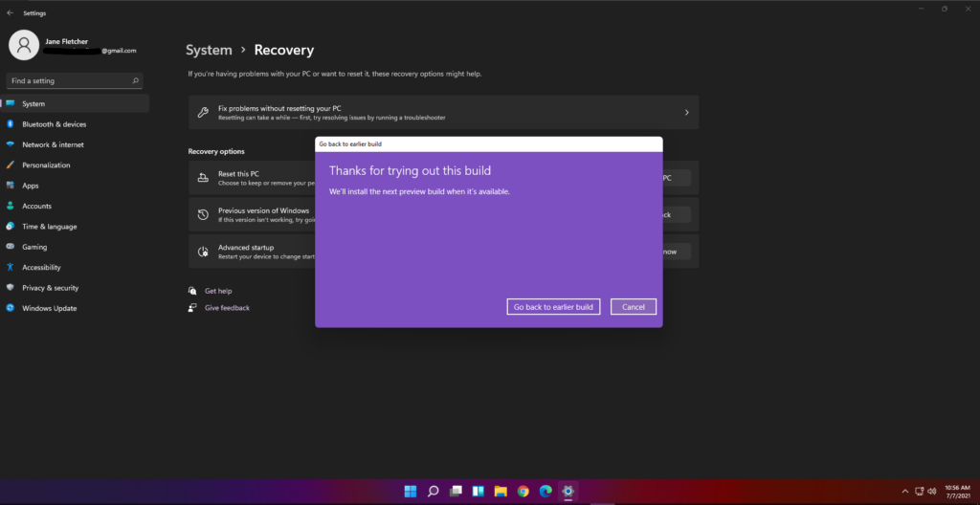This screenshot has height=505, width=980.
Task: Open Privacy & security settings
Action: click(50, 288)
